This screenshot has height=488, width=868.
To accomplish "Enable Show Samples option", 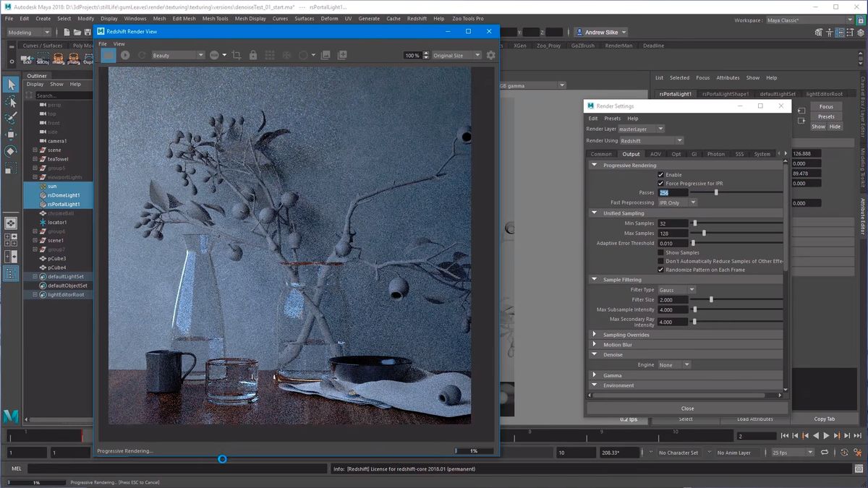I will point(661,252).
